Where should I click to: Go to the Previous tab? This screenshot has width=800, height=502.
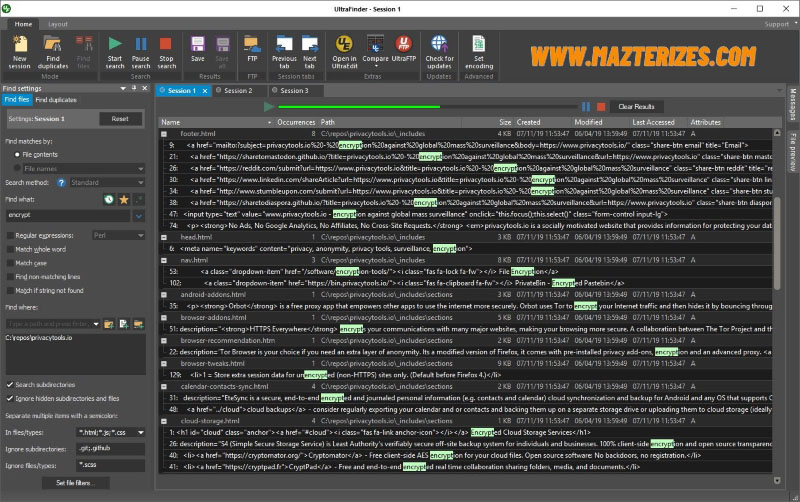tap(284, 52)
